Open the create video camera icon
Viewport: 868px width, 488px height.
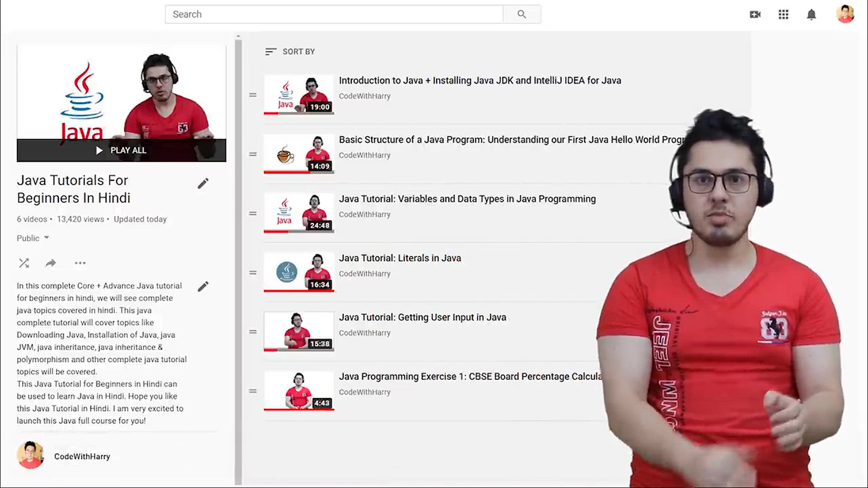coord(755,14)
